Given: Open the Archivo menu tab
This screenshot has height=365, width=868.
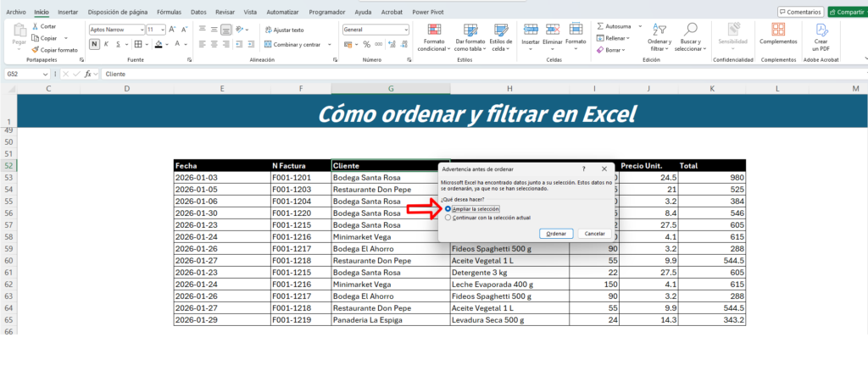Looking at the screenshot, I should [x=15, y=12].
